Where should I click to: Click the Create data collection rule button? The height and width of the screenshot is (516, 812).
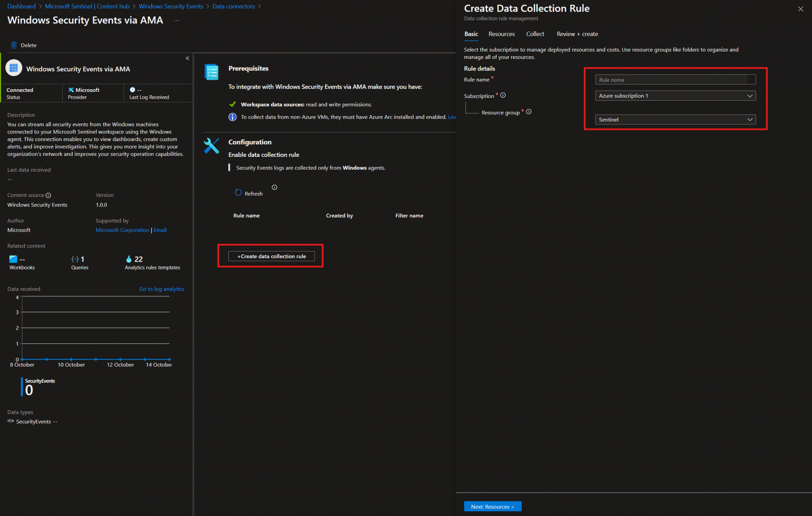point(271,256)
